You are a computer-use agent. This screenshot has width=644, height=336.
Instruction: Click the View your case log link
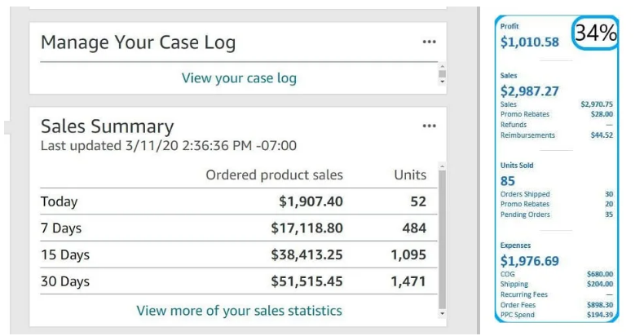[x=239, y=78]
